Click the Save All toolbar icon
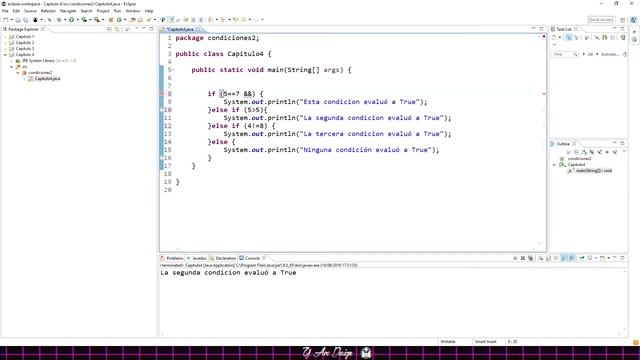This screenshot has height=360, width=640. coord(26,20)
